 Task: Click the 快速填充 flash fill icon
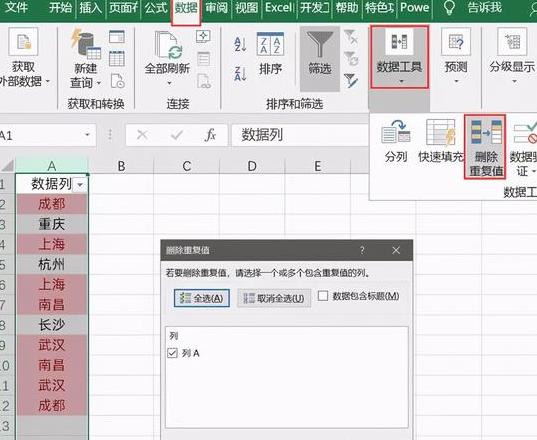(441, 132)
